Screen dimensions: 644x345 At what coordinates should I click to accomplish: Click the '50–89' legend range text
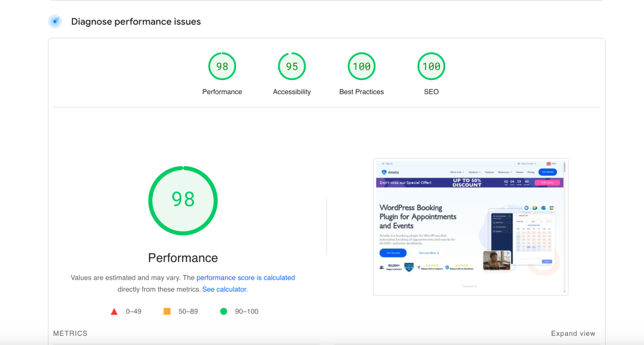188,311
